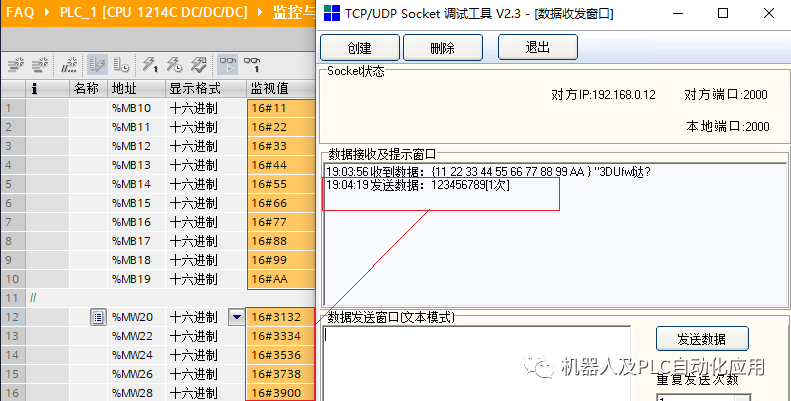
Task: Toggle the Monitor all glasses icon
Action: [x=228, y=65]
